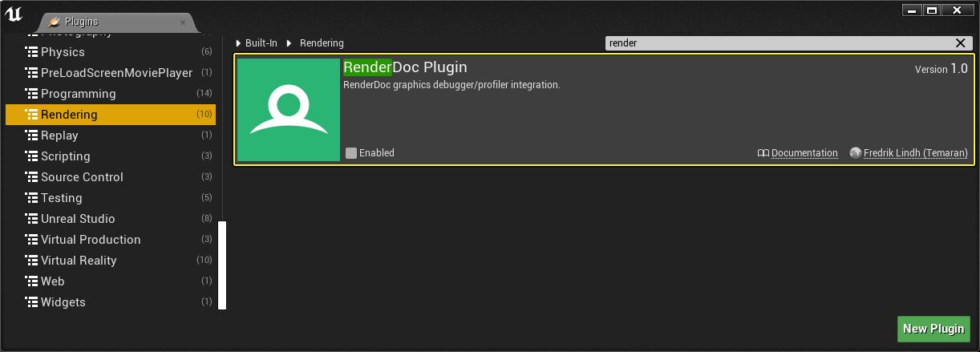The width and height of the screenshot is (980, 352).
Task: Click the Built-In breadcrumb
Action: point(261,43)
